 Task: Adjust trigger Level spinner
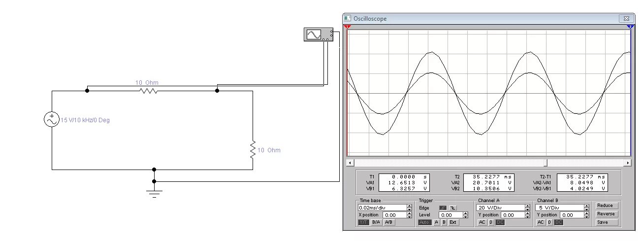tap(466, 215)
